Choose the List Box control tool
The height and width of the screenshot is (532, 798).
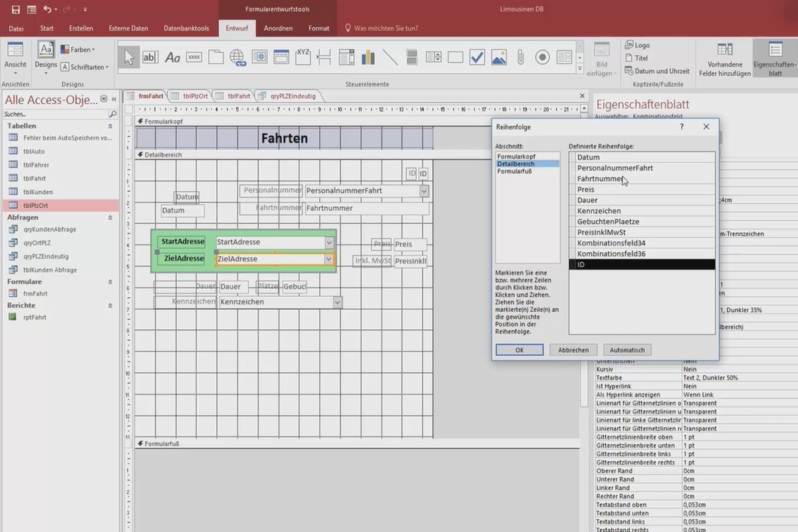click(x=434, y=58)
